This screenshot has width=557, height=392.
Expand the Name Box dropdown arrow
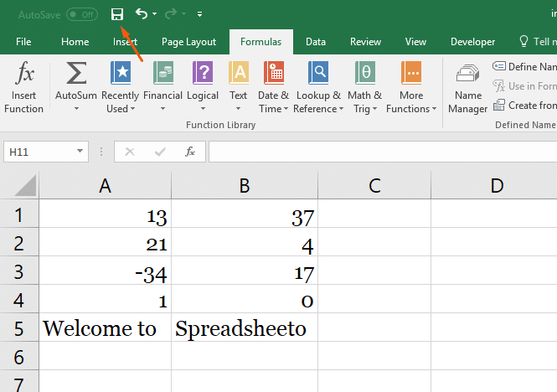80,152
